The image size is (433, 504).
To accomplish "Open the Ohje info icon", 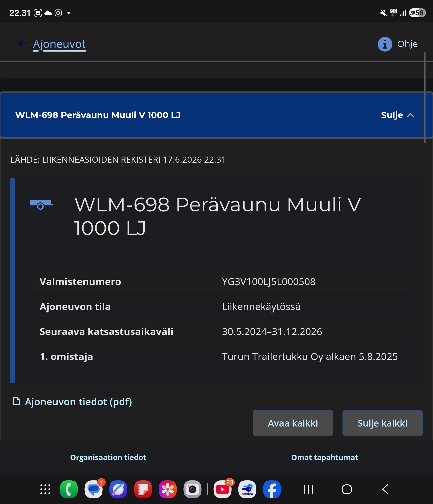I will pyautogui.click(x=385, y=44).
